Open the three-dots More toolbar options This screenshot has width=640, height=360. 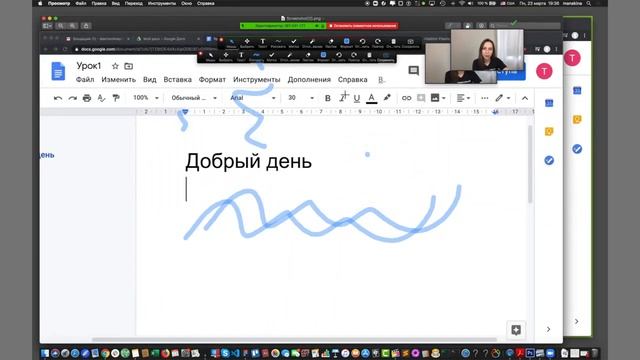[x=484, y=98]
